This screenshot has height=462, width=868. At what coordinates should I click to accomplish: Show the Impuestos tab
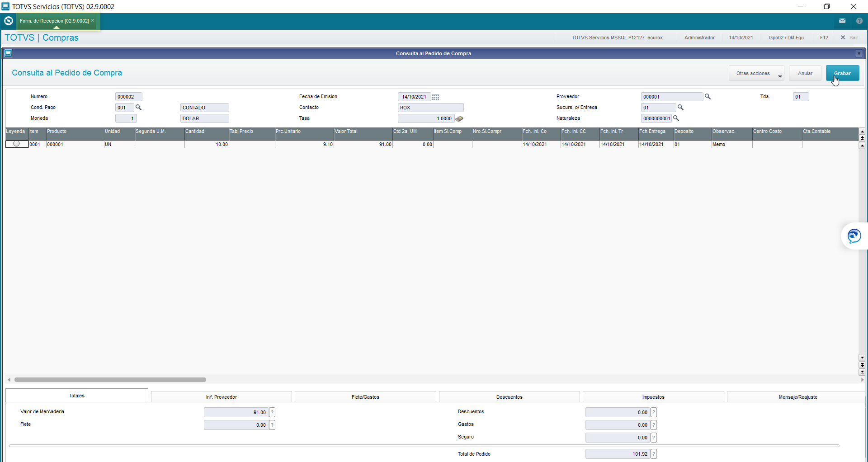click(653, 397)
